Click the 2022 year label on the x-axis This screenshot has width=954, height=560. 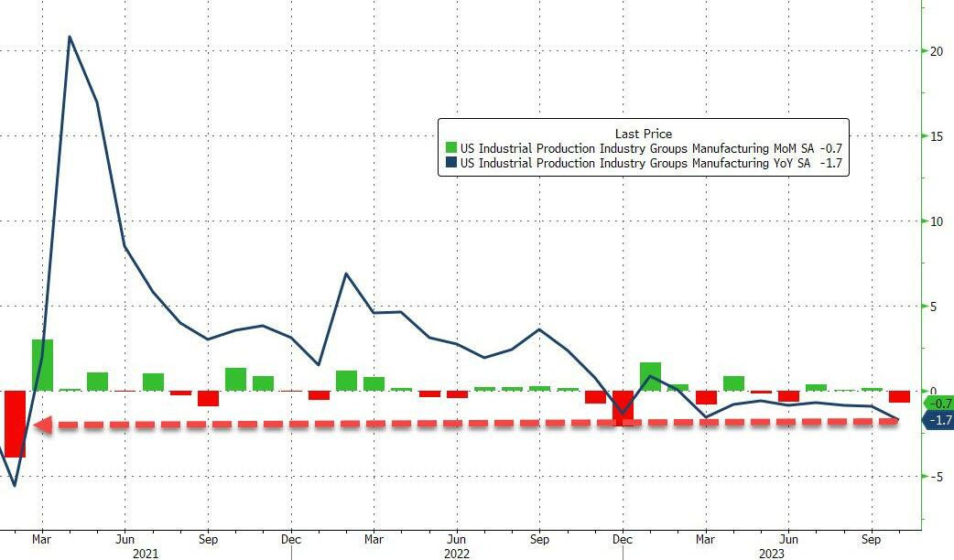pyautogui.click(x=455, y=553)
